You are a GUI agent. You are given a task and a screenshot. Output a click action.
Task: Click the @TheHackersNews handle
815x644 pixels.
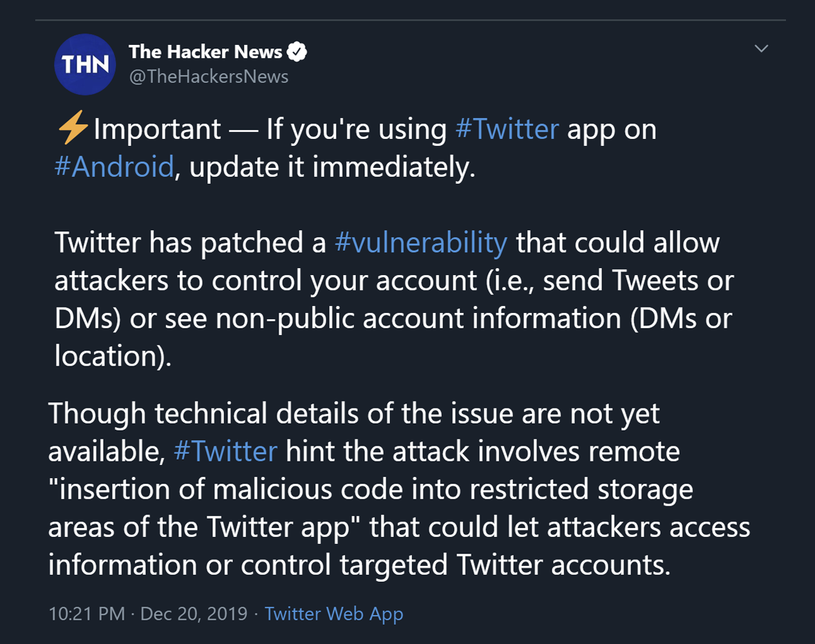(x=209, y=76)
